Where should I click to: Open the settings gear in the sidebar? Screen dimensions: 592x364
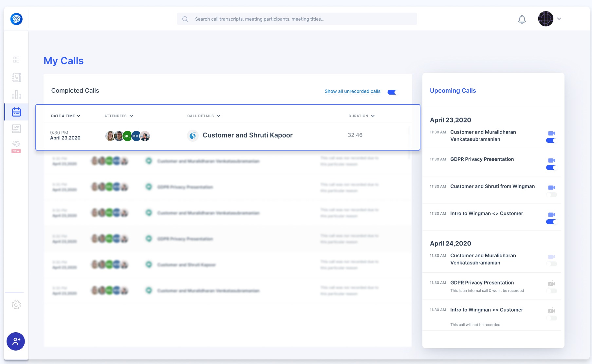[16, 305]
